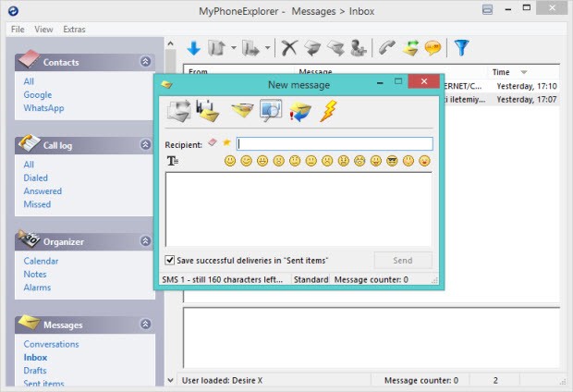Open WhatsApp contacts link
The width and height of the screenshot is (573, 392).
coord(43,108)
